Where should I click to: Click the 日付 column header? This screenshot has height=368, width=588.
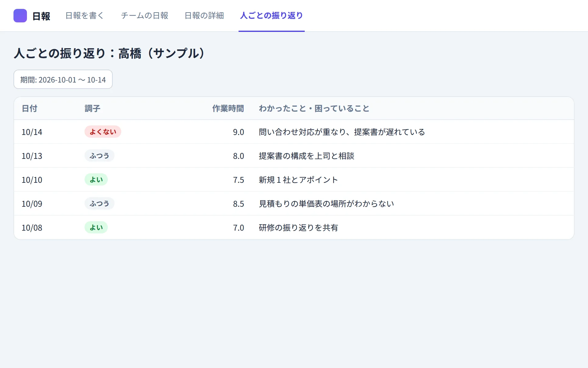[x=29, y=109]
